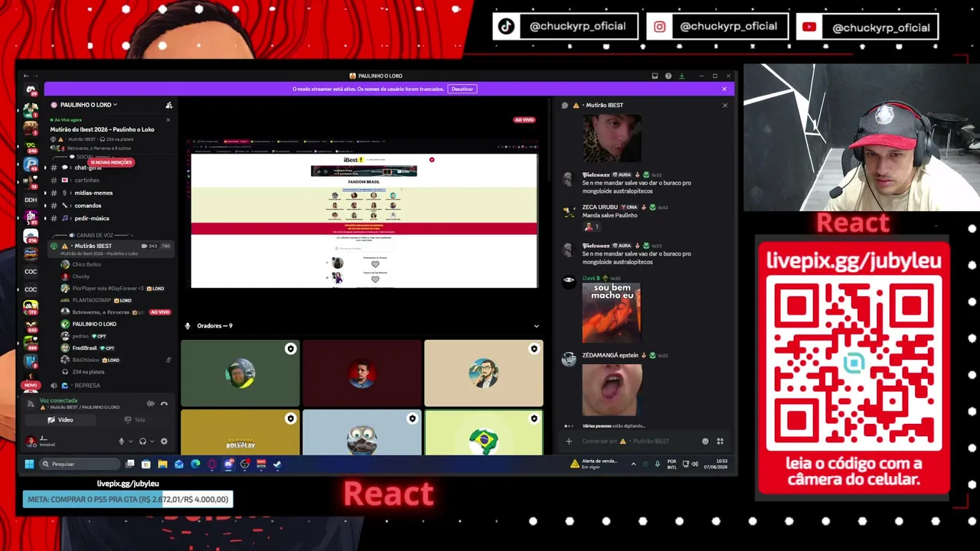
Task: Open File Explorer from the taskbar
Action: coord(162,464)
